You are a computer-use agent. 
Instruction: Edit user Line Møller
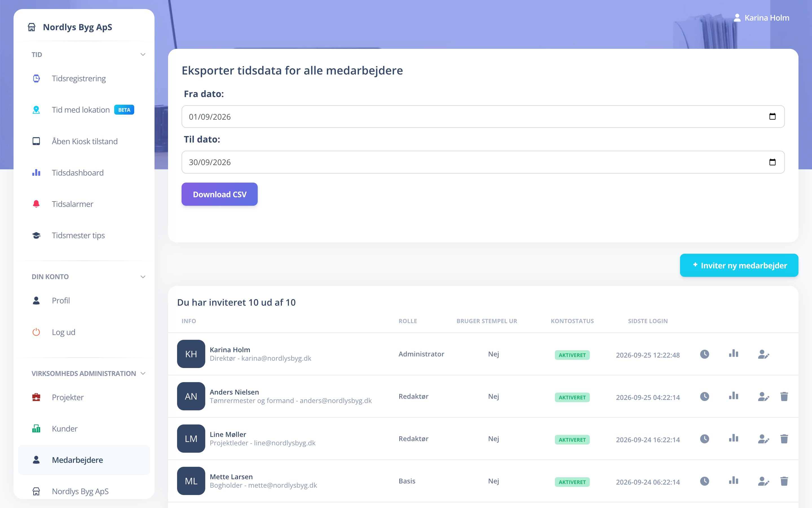point(763,439)
